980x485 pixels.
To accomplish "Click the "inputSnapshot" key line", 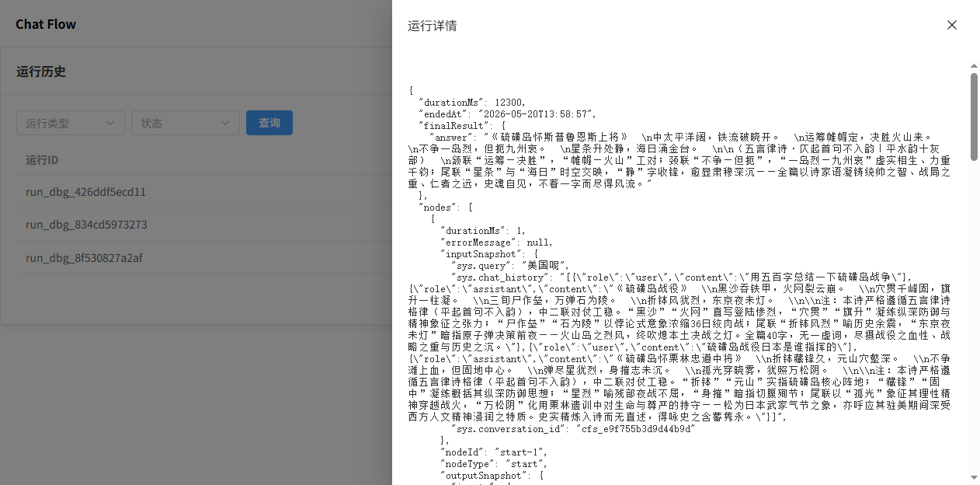I will tap(489, 253).
